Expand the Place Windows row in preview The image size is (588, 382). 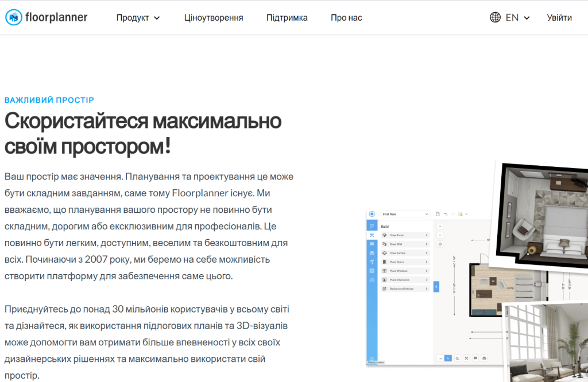(x=405, y=271)
